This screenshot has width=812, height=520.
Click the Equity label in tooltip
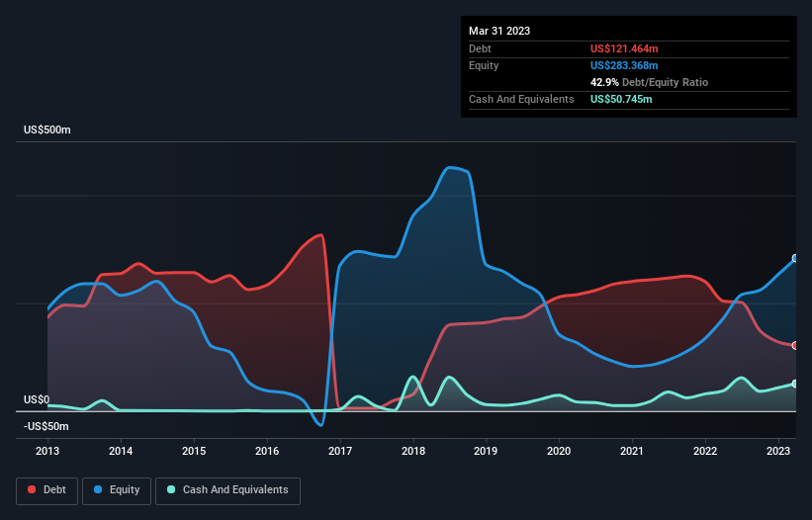(484, 65)
